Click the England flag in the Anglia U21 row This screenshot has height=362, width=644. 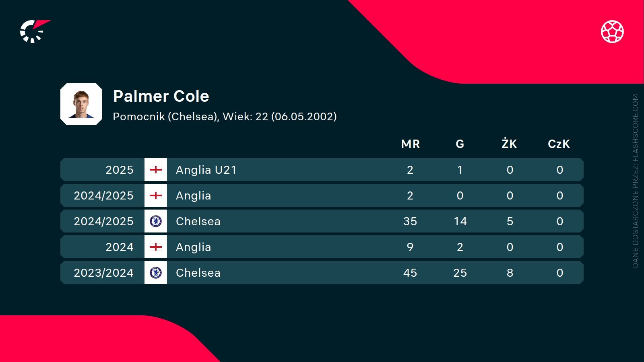point(156,170)
